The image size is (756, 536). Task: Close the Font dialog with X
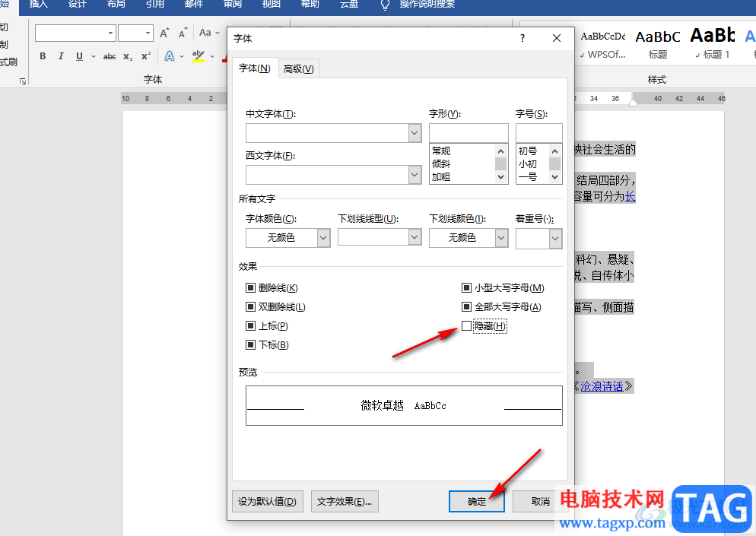pyautogui.click(x=557, y=38)
